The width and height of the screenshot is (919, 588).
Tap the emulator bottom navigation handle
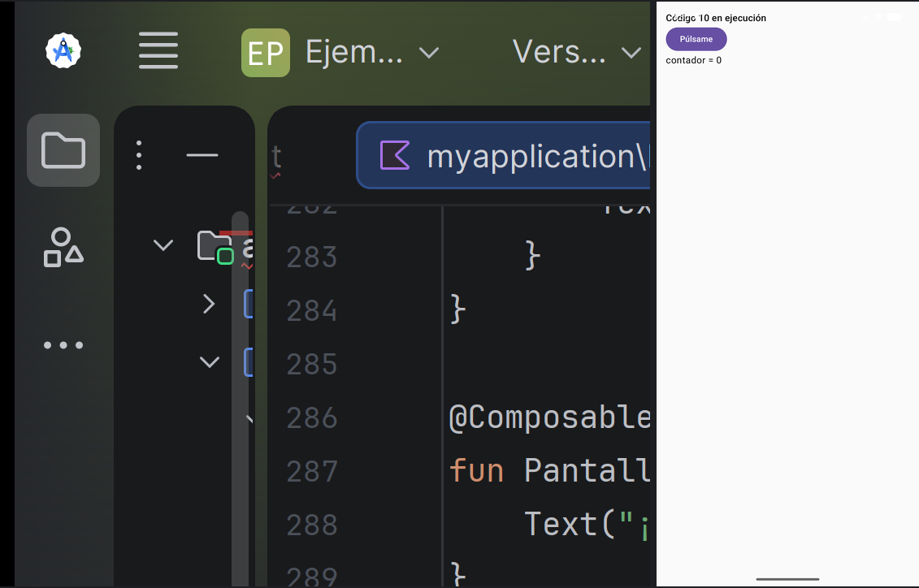point(787,579)
